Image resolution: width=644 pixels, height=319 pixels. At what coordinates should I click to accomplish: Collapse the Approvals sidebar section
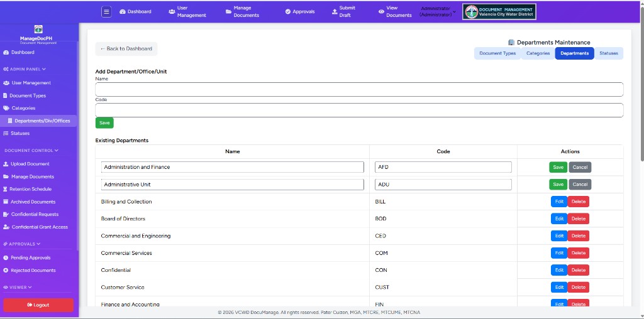(22, 244)
